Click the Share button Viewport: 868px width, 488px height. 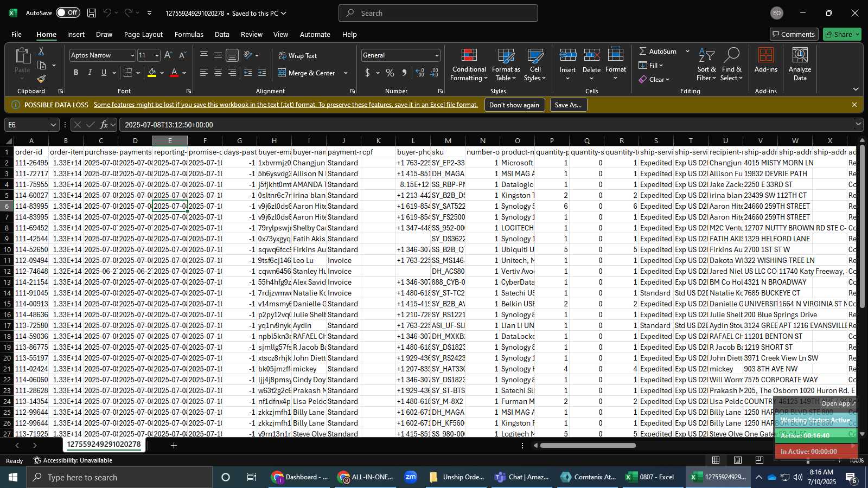pos(842,34)
